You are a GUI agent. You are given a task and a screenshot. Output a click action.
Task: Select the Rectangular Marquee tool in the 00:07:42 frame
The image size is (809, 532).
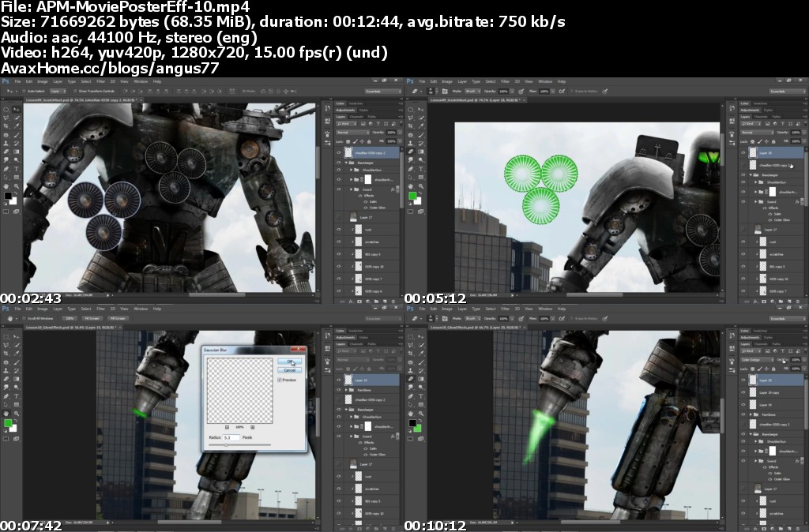point(6,336)
